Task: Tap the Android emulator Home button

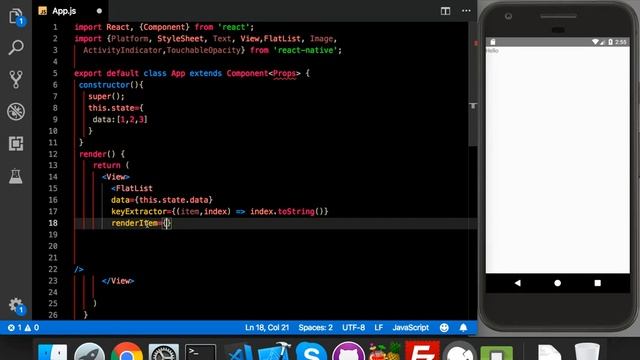Action: [557, 283]
